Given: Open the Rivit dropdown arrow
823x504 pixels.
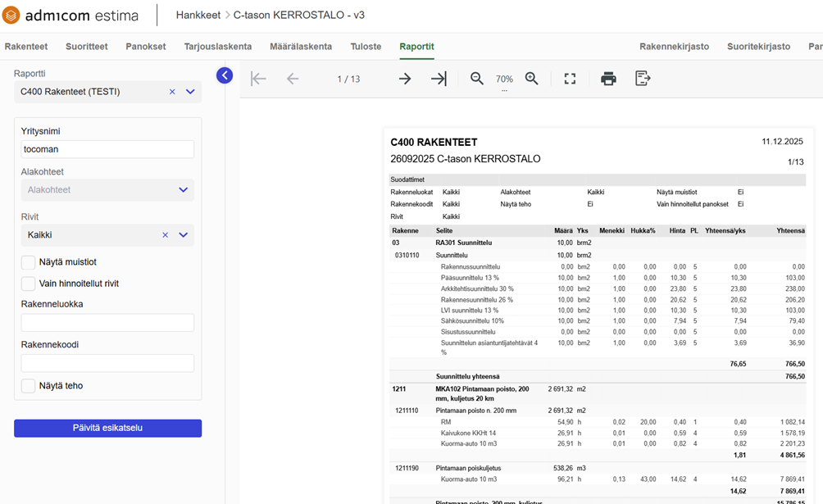Looking at the screenshot, I should [x=184, y=235].
